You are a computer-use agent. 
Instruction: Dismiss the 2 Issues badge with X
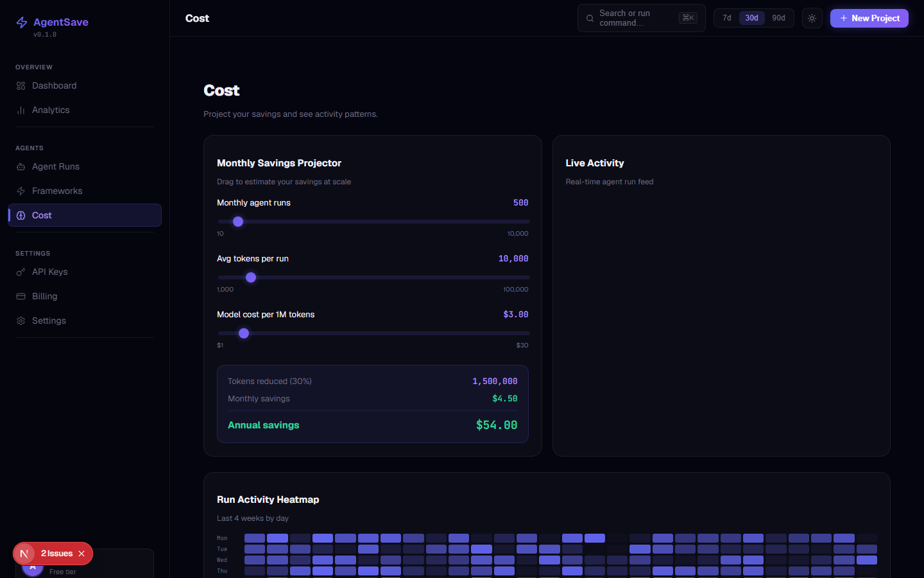81,554
